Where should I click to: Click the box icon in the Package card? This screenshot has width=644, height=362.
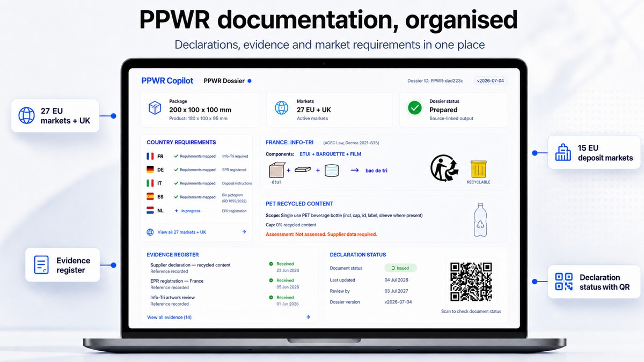pos(155,108)
